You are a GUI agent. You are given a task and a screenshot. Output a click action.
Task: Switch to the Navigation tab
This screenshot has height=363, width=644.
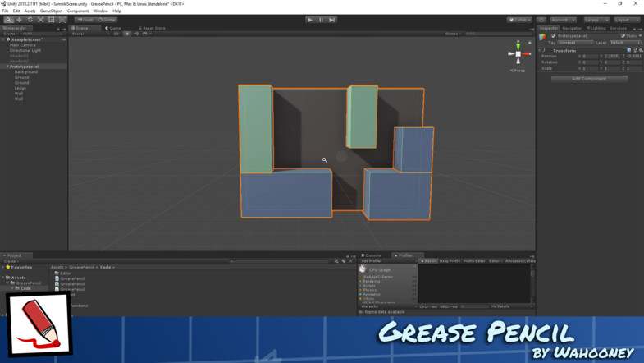(572, 29)
